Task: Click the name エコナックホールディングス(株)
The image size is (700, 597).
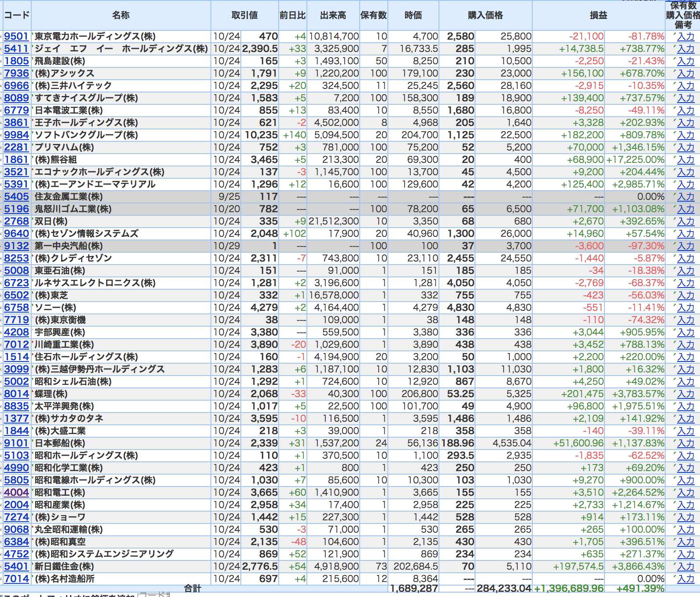Action: [x=99, y=172]
